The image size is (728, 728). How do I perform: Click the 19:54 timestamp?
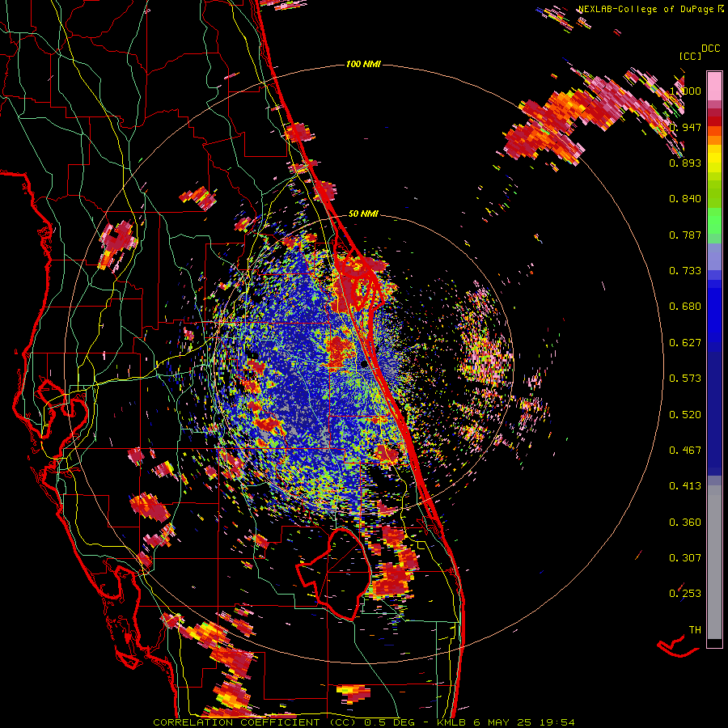[x=557, y=722]
